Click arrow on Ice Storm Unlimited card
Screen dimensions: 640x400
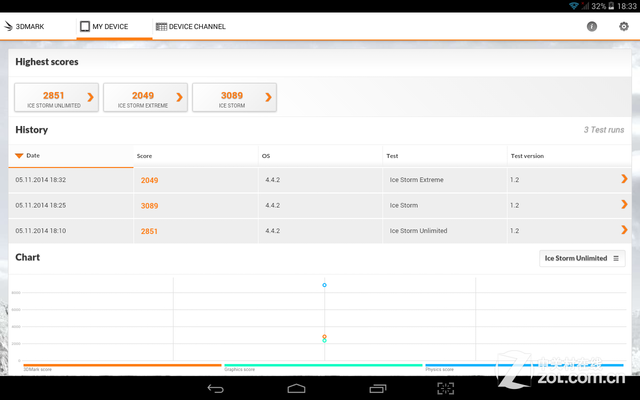click(x=90, y=97)
